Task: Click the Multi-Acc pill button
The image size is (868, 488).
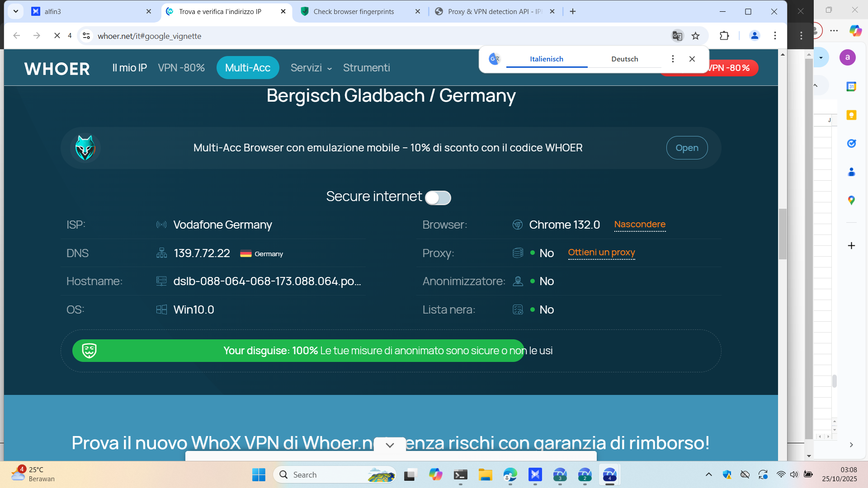Action: [248, 68]
